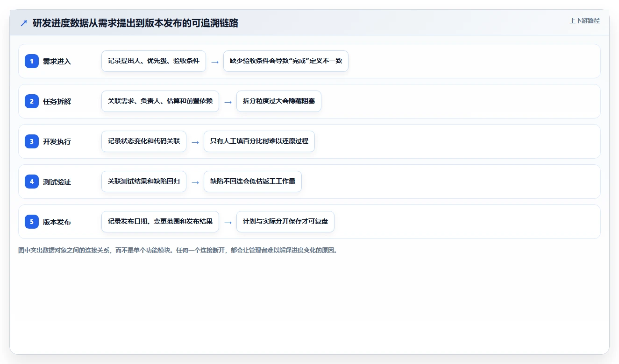Click the 上下游路径 label

click(584, 21)
